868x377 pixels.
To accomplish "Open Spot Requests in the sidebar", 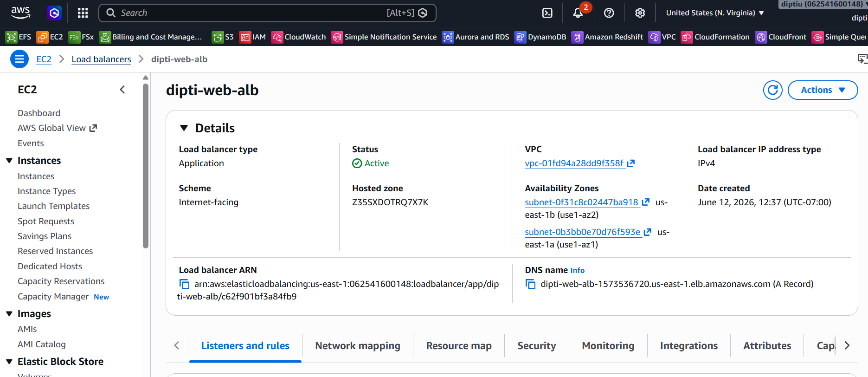I will pos(46,221).
